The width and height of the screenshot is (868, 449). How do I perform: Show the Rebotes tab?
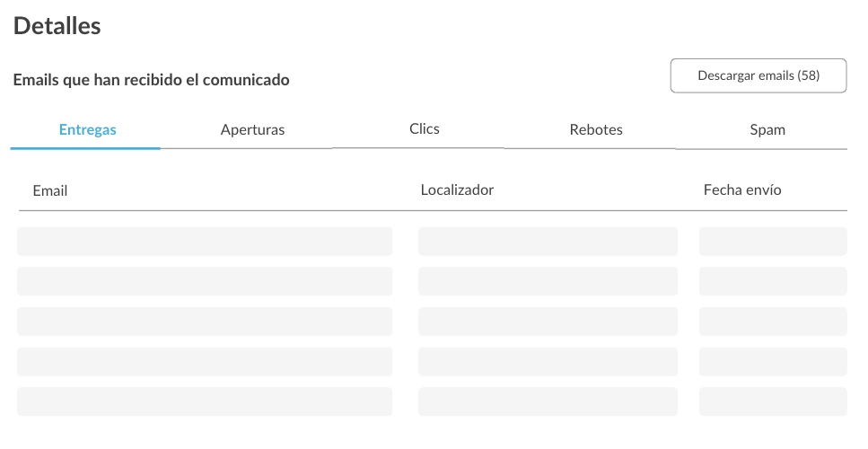coord(596,129)
